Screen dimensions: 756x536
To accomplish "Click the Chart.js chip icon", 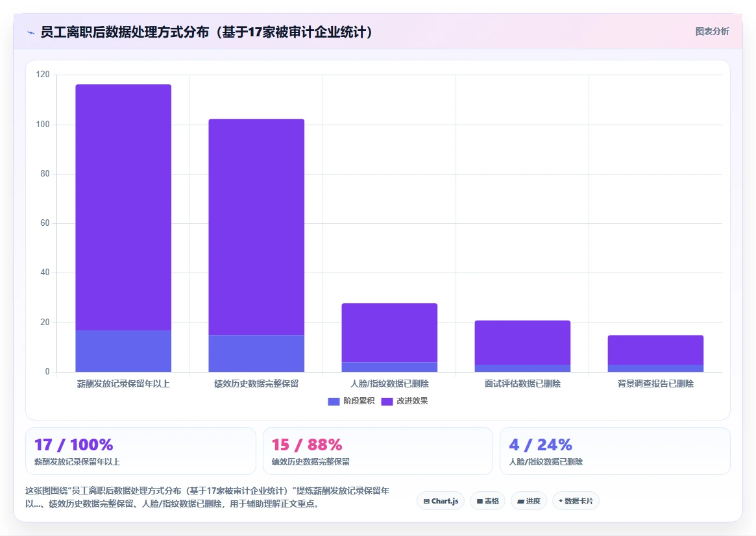I will 426,502.
